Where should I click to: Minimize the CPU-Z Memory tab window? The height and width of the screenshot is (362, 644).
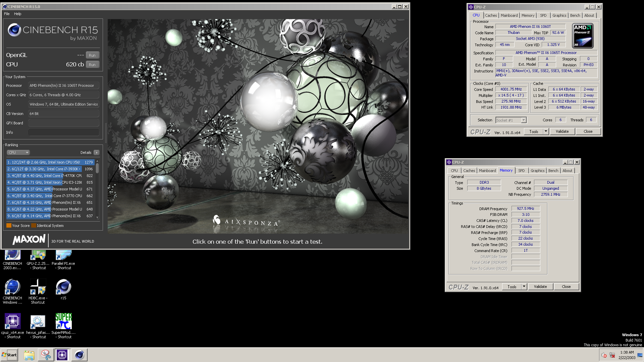(565, 162)
